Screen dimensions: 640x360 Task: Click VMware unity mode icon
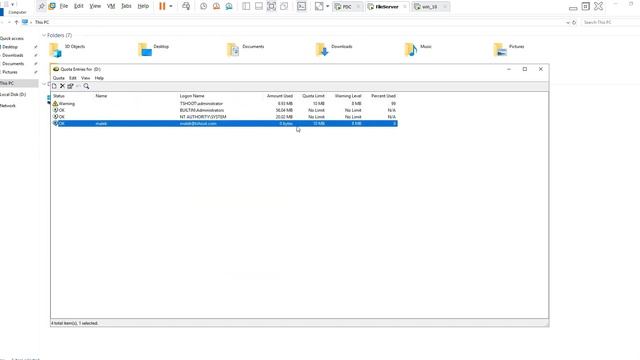[284, 6]
